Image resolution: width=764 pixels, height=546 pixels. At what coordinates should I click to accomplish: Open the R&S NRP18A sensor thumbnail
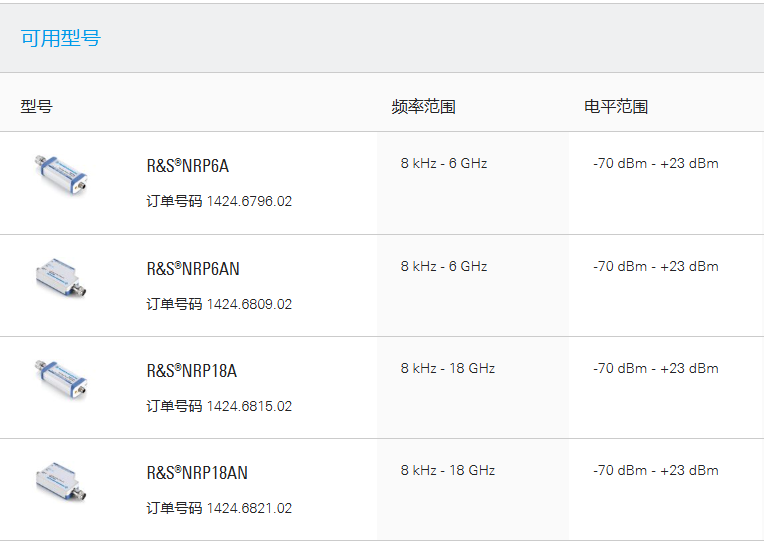point(61,379)
